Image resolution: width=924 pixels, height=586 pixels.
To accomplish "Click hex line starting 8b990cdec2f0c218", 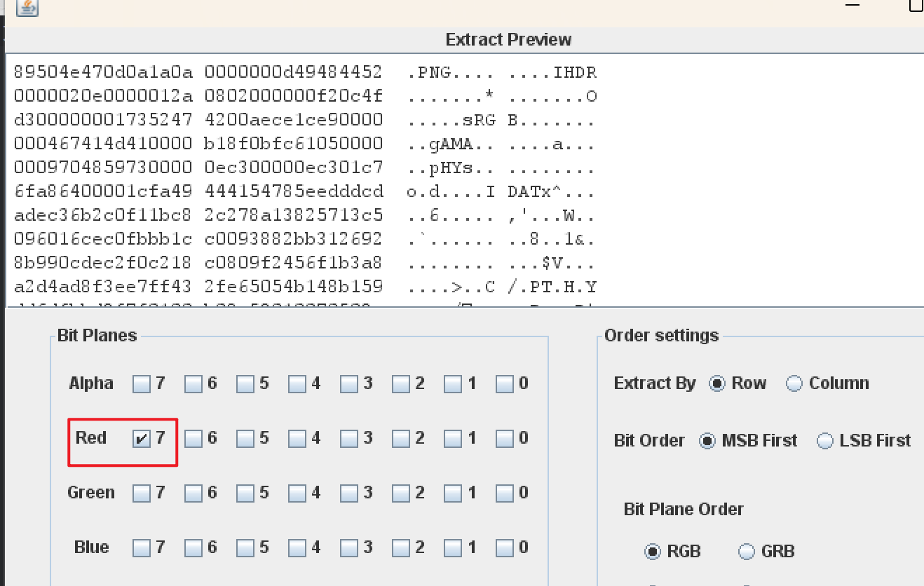I will [198, 264].
